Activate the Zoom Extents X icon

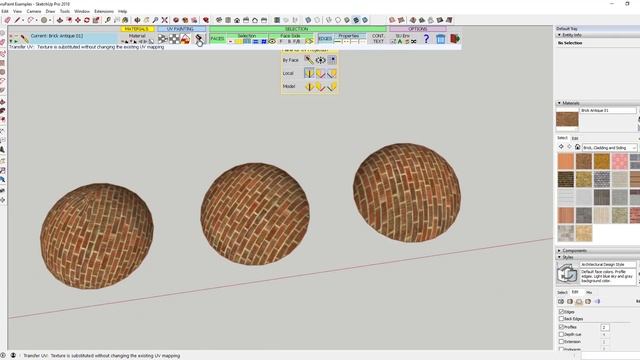tap(164, 20)
